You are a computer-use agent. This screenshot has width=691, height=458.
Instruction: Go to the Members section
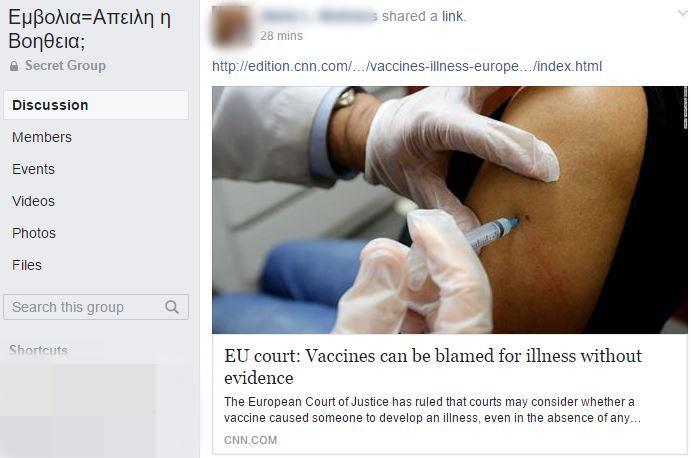click(42, 137)
